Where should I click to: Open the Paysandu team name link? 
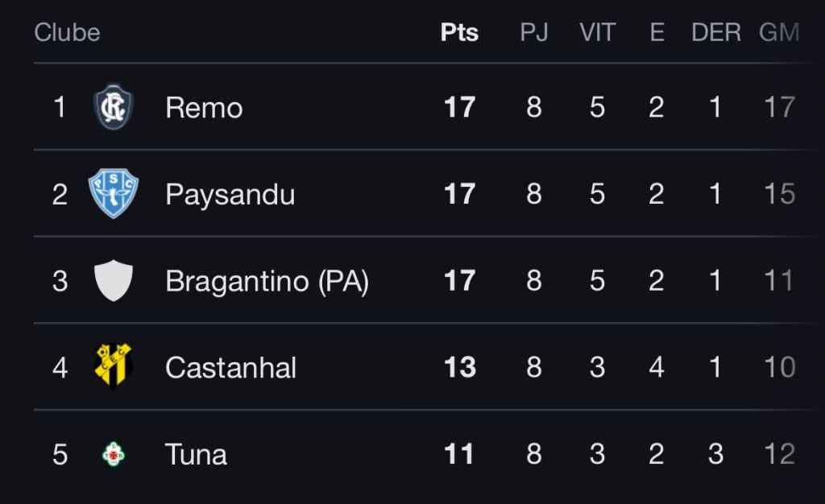point(230,195)
